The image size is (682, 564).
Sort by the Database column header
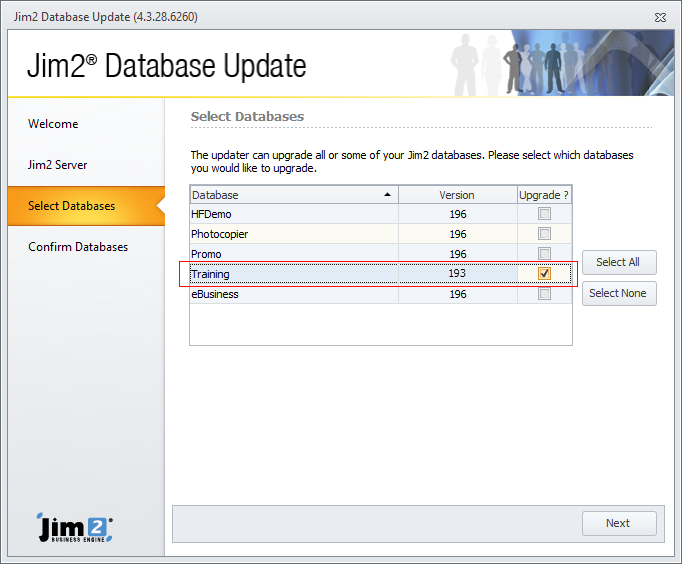294,195
